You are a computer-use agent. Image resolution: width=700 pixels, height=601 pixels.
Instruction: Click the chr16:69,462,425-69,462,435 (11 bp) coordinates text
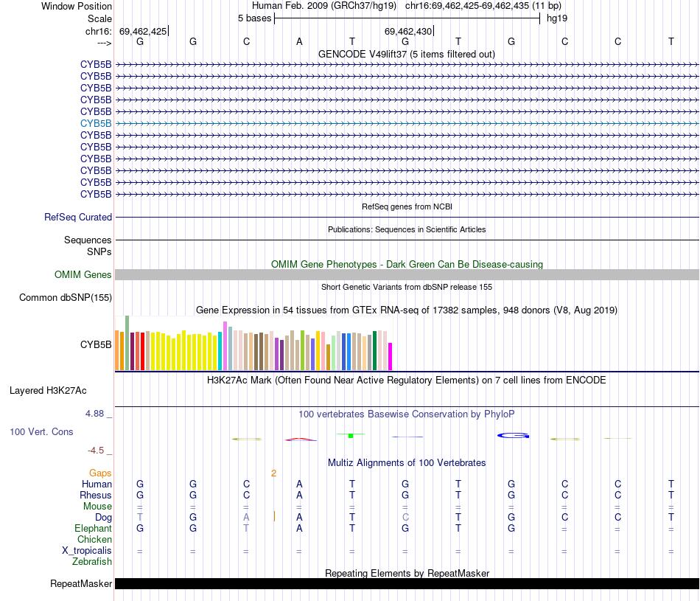click(x=483, y=6)
